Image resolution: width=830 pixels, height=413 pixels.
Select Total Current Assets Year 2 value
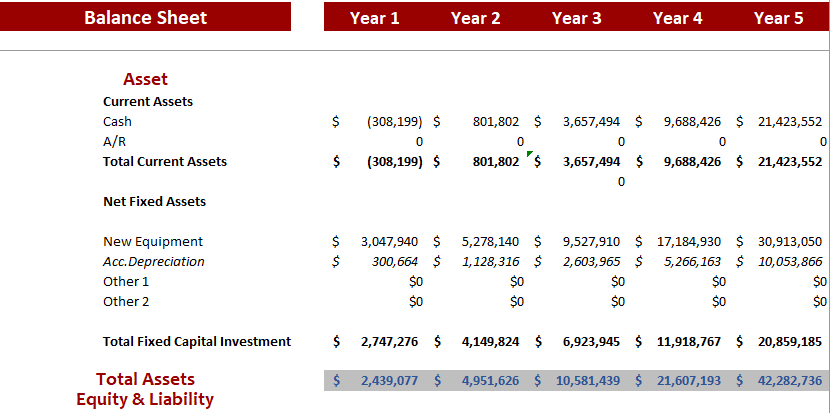tap(495, 162)
